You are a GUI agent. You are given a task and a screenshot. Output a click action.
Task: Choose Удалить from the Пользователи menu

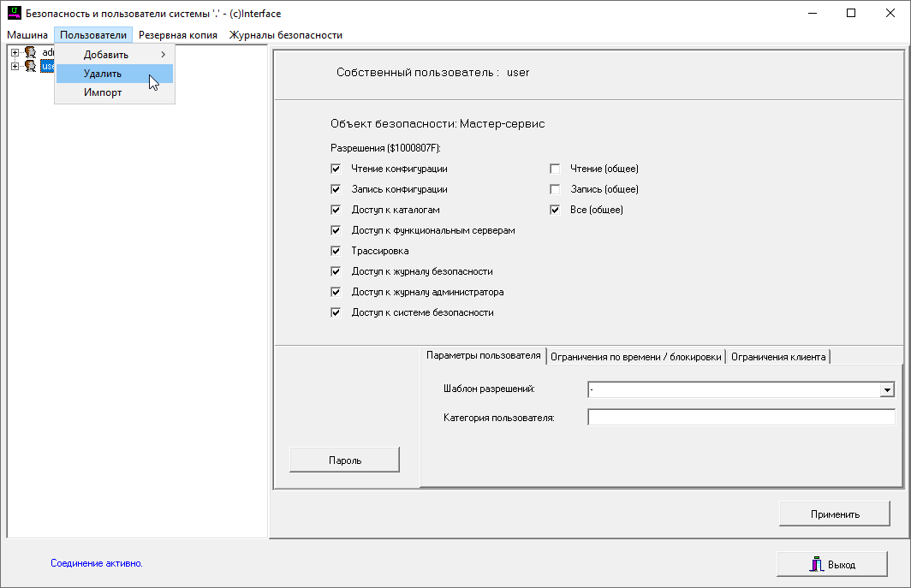[103, 74]
